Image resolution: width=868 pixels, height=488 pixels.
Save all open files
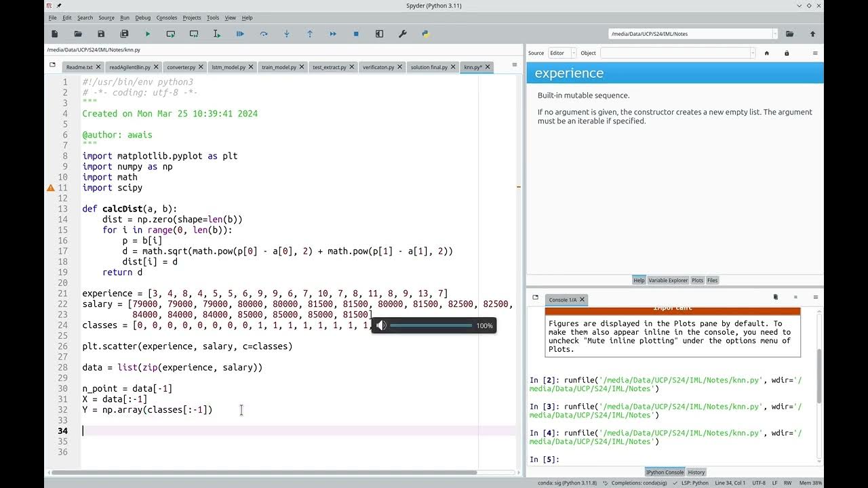click(x=124, y=34)
